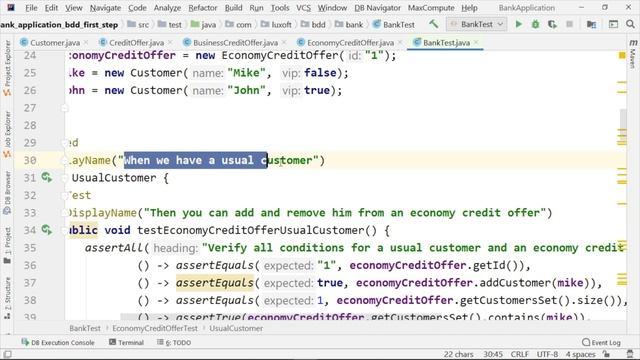The width and height of the screenshot is (640, 360).
Task: Open the UTF-8 encoding selector
Action: pyautogui.click(x=547, y=354)
